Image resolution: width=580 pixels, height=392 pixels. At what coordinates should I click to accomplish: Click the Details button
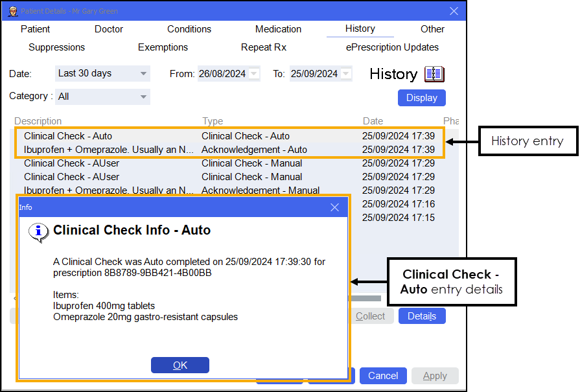(422, 316)
